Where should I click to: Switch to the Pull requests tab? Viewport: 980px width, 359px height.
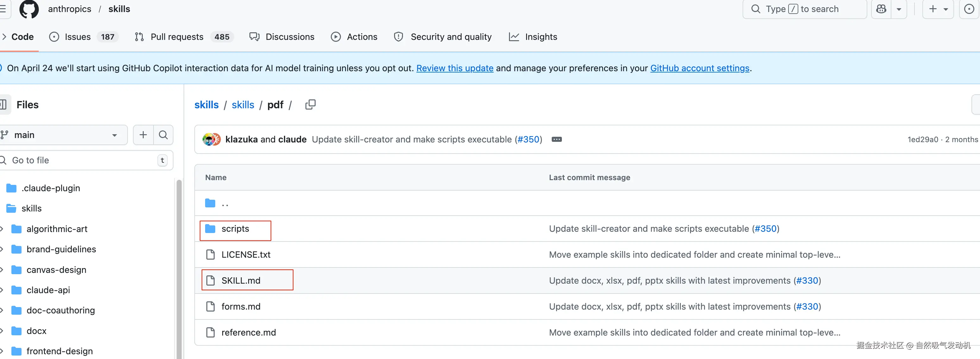[177, 37]
